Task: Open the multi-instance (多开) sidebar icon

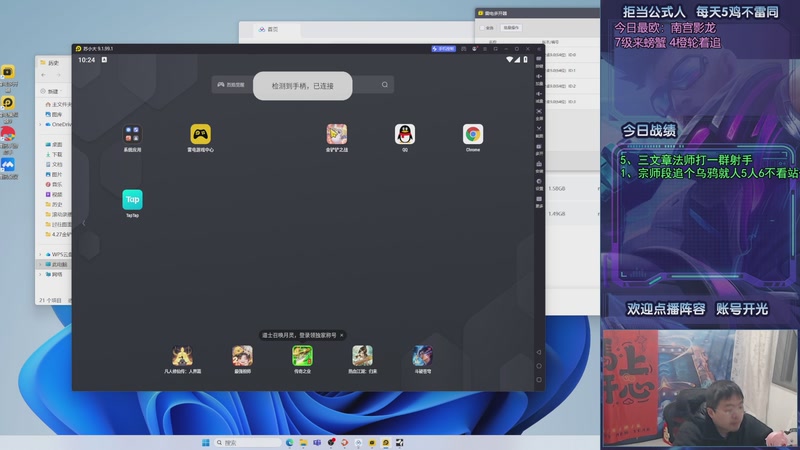Action: pyautogui.click(x=539, y=149)
